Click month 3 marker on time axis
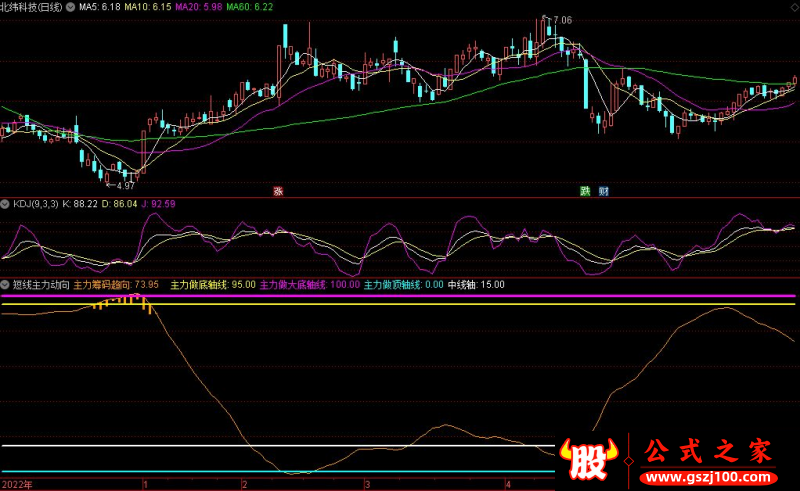The width and height of the screenshot is (800, 491). (x=367, y=484)
